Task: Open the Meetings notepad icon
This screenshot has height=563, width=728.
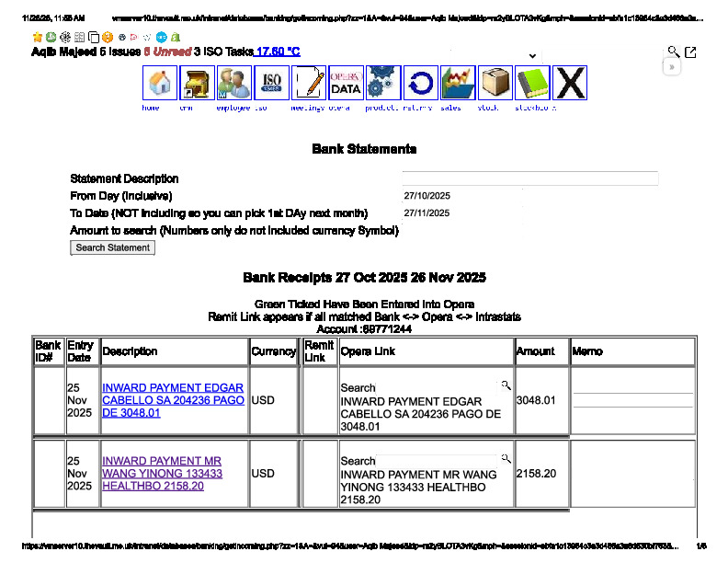Action: 309,83
